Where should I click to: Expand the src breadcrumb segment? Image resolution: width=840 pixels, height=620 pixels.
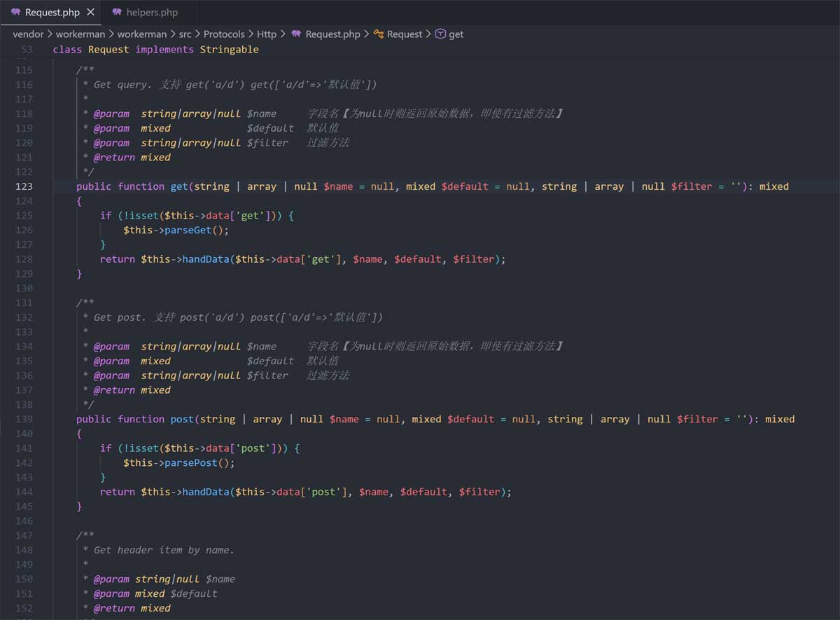[185, 34]
